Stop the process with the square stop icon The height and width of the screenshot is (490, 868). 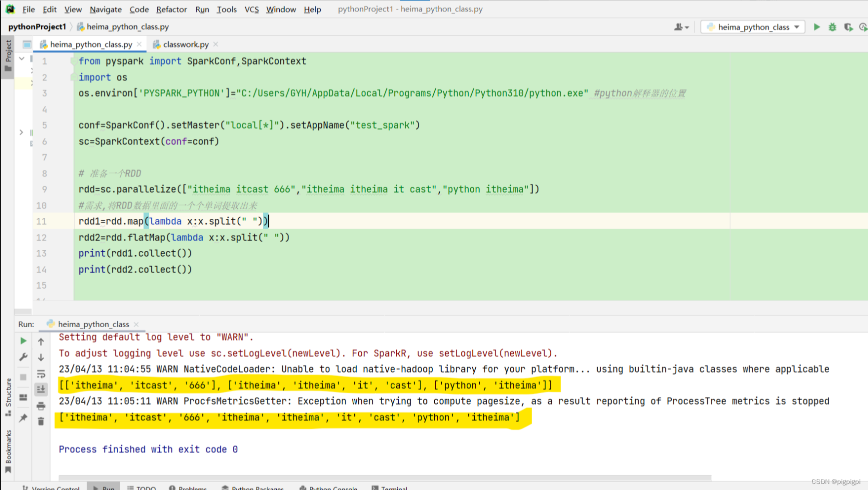pyautogui.click(x=23, y=377)
